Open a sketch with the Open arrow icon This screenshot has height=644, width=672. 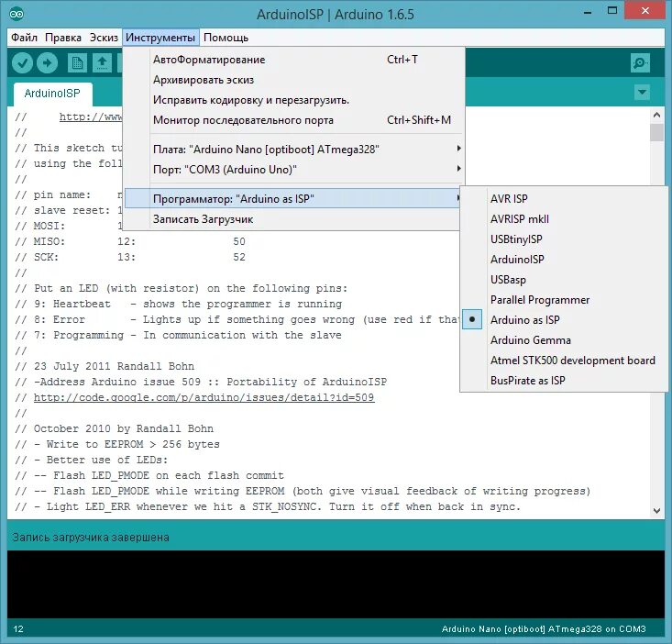tap(102, 63)
